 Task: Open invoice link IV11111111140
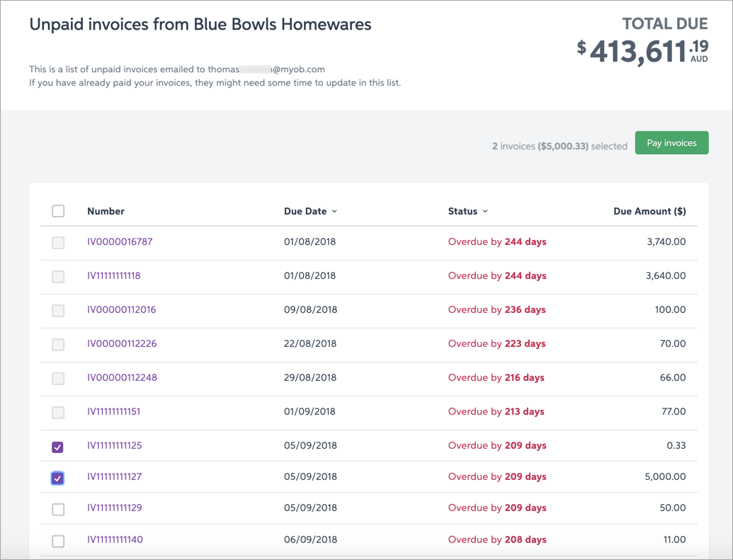coord(115,539)
